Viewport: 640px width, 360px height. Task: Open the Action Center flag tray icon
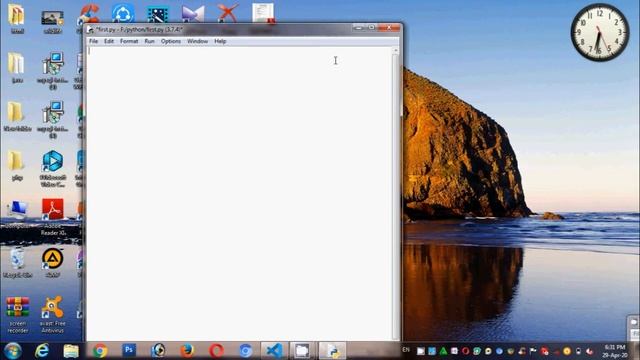pyautogui.click(x=533, y=351)
